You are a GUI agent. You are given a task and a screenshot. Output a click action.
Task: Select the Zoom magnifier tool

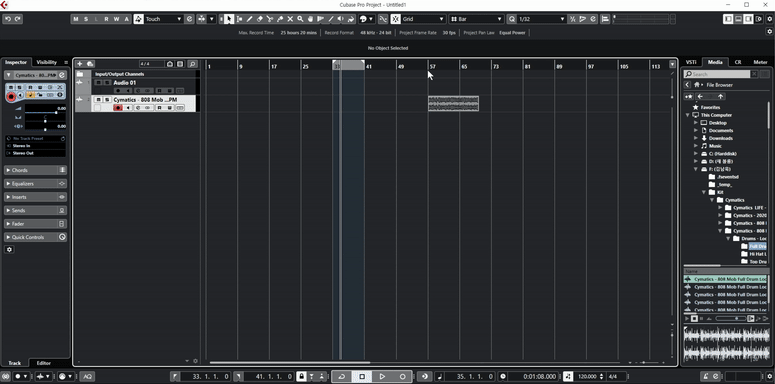point(300,19)
